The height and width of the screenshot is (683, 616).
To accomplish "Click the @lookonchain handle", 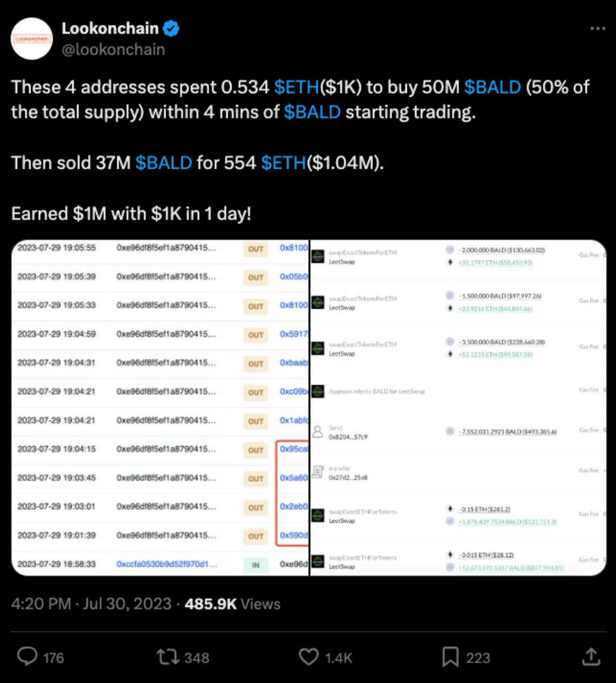I will (113, 49).
